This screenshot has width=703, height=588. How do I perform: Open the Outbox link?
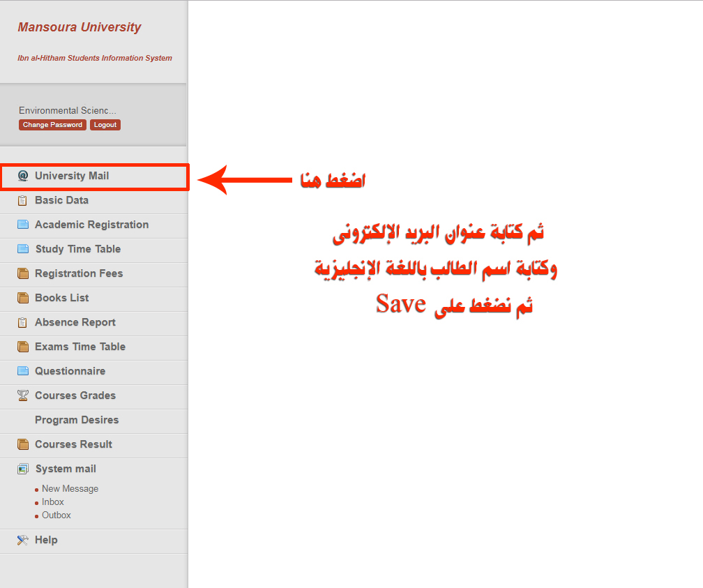[x=56, y=515]
